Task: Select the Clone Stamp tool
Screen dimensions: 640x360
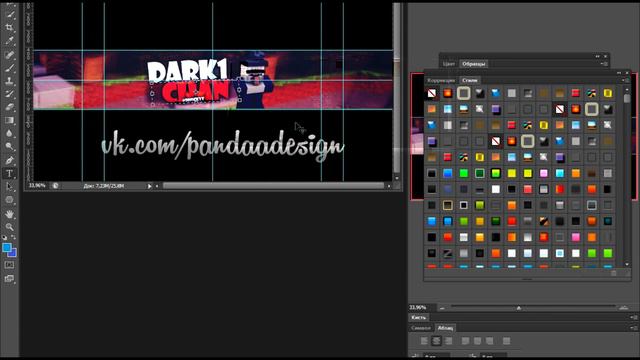Action: coord(9,81)
